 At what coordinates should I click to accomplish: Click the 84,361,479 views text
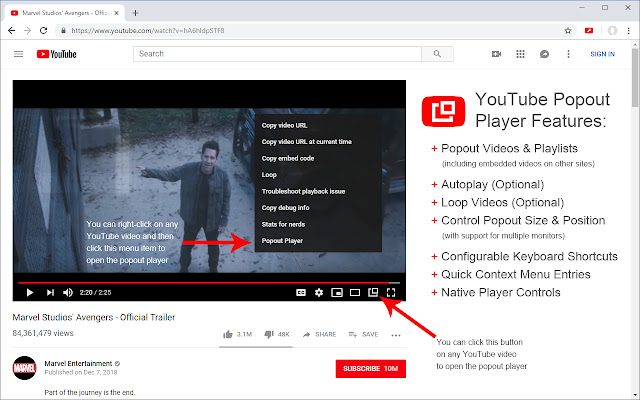[43, 333]
